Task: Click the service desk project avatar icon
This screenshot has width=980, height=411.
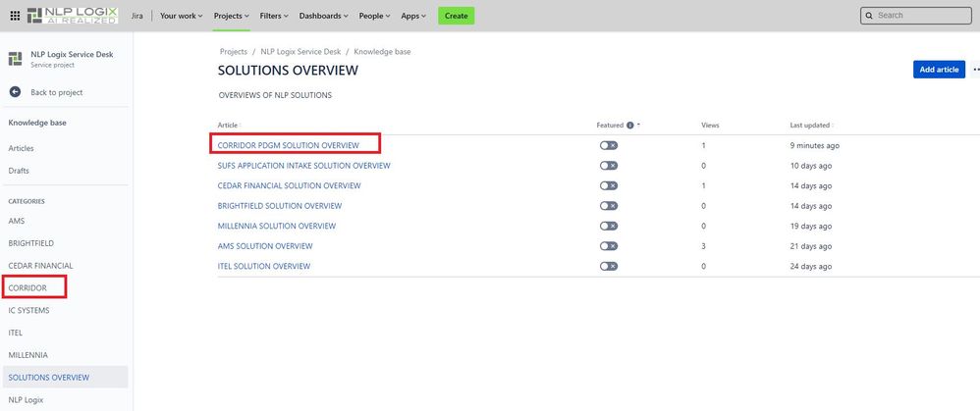Action: point(15,59)
